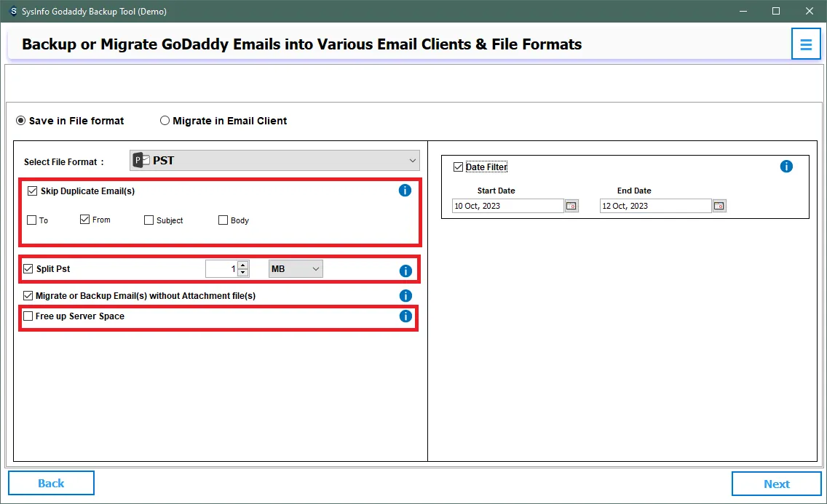The height and width of the screenshot is (504, 827).
Task: Select Save in File format radio button
Action: 20,121
